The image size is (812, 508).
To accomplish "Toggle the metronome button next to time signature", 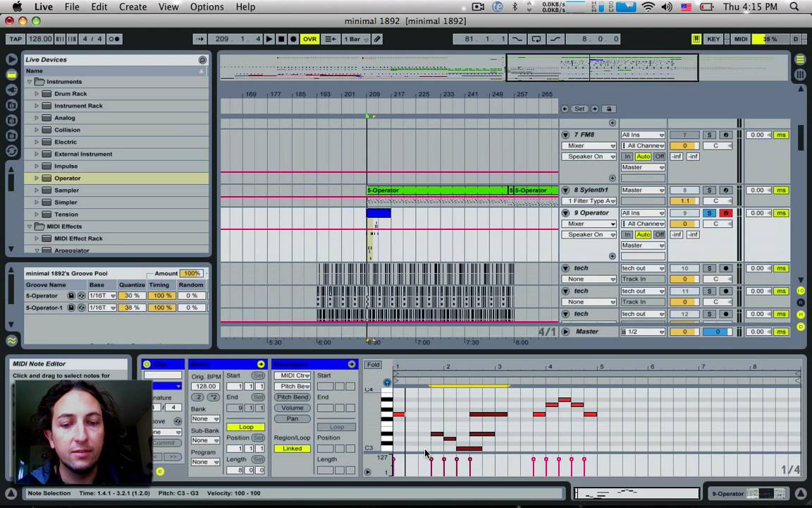I will (x=114, y=39).
